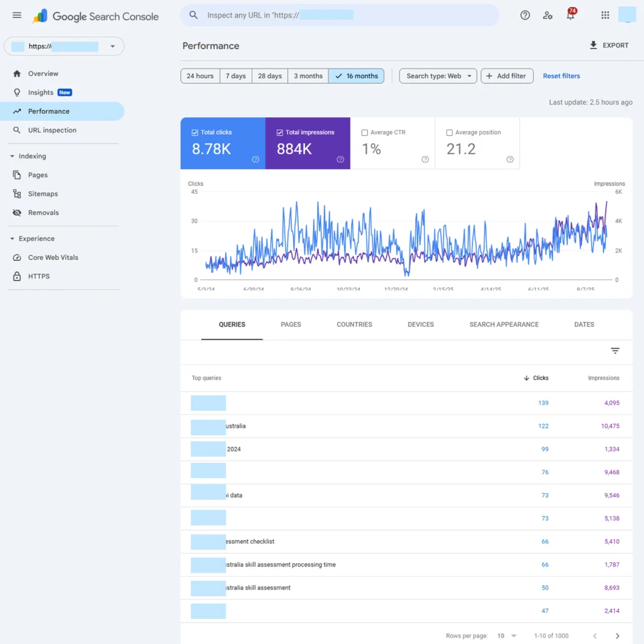Open the notifications bell icon
The width and height of the screenshot is (644, 644).
click(570, 16)
